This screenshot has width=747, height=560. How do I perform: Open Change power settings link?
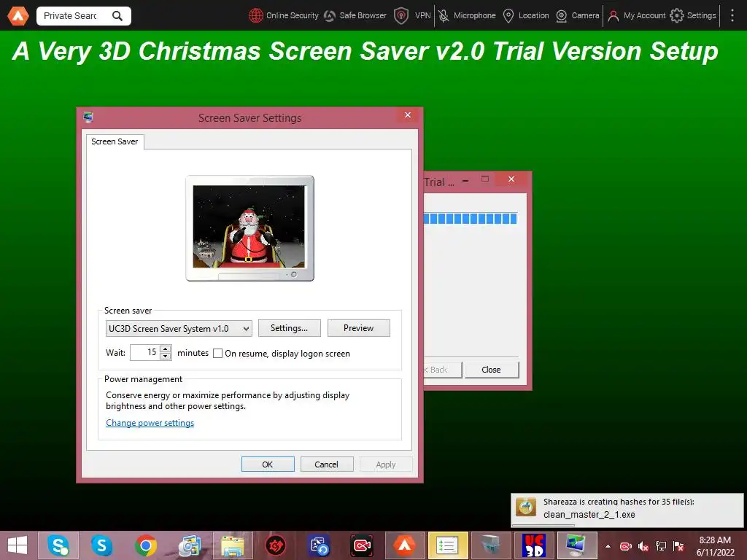tap(150, 423)
